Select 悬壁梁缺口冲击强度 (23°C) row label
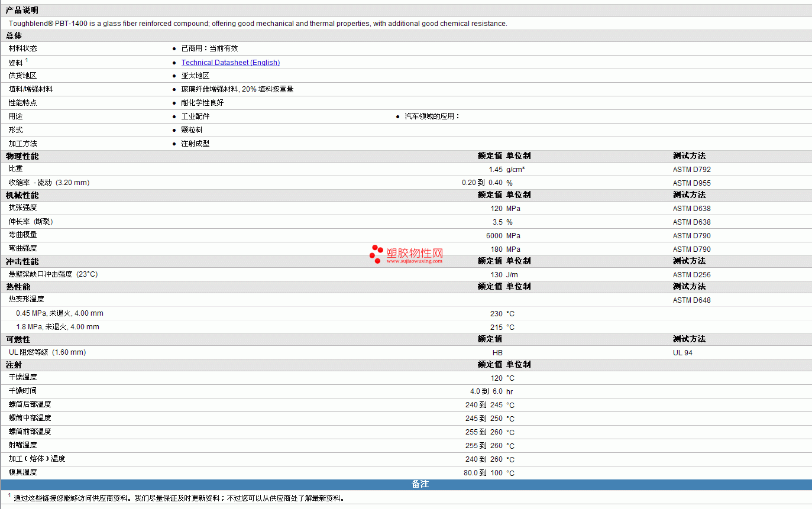The width and height of the screenshot is (812, 509). [x=53, y=274]
